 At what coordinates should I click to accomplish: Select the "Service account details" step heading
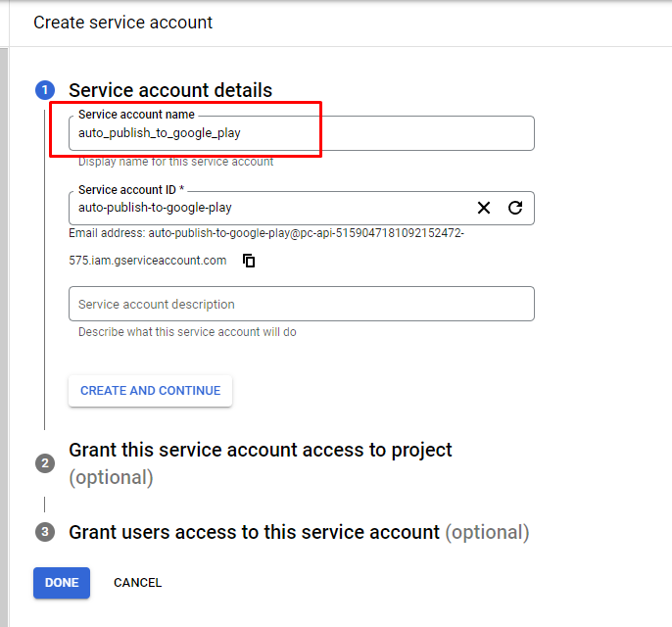[170, 90]
